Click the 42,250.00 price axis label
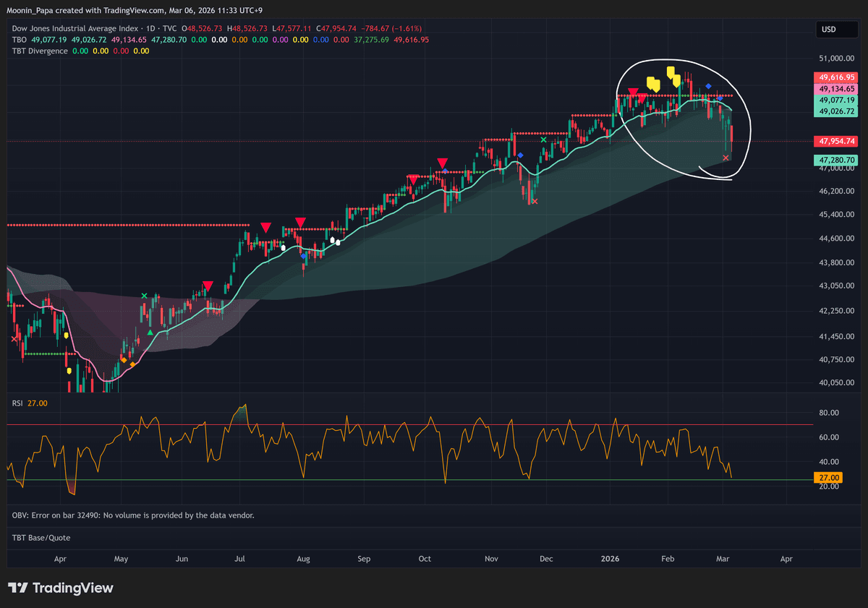 point(838,311)
